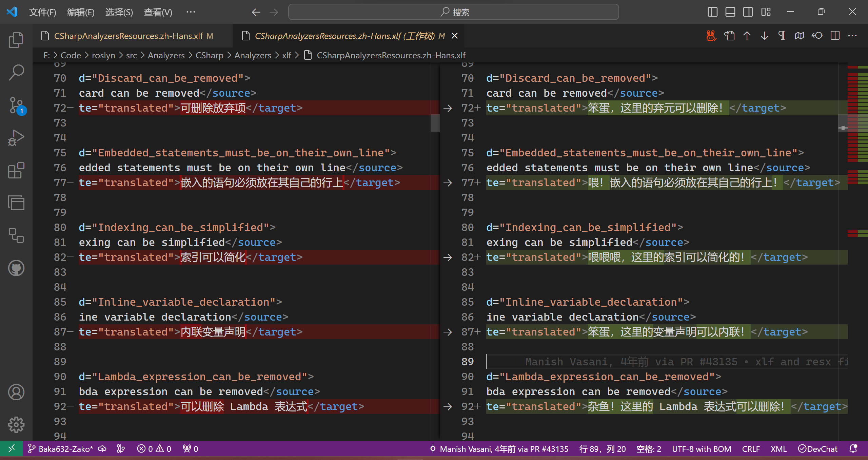Jump to next change with down arrow
The width and height of the screenshot is (868, 460).
coord(764,36)
